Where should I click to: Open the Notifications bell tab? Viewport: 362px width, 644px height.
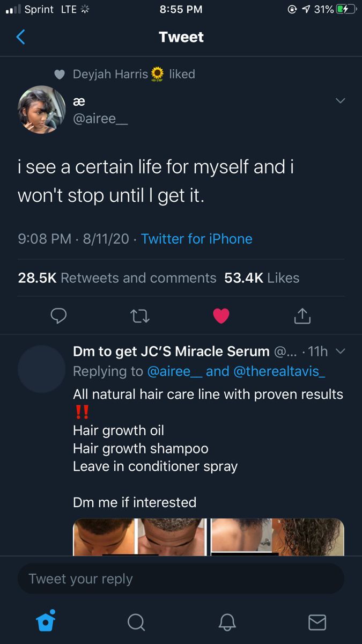[227, 622]
